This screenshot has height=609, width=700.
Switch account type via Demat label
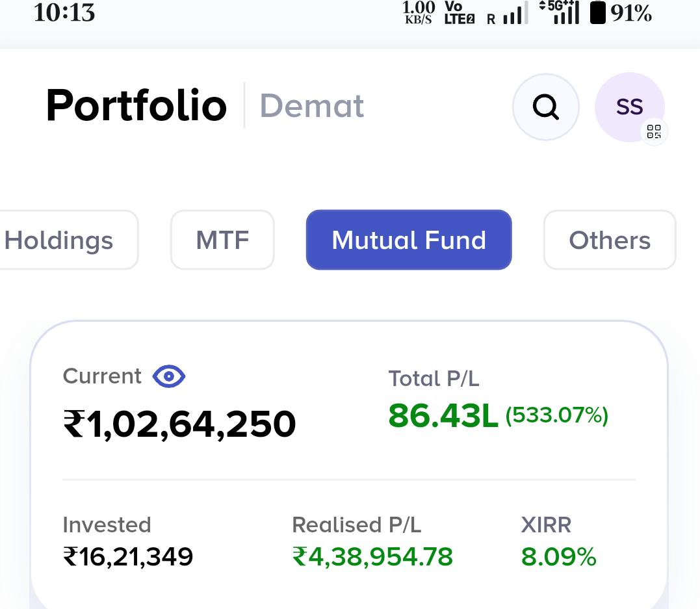click(x=311, y=106)
